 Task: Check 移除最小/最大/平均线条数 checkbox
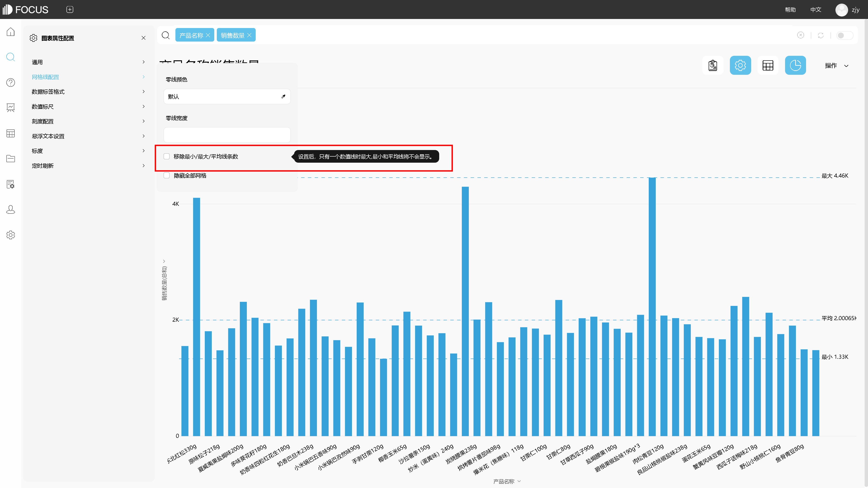click(166, 156)
